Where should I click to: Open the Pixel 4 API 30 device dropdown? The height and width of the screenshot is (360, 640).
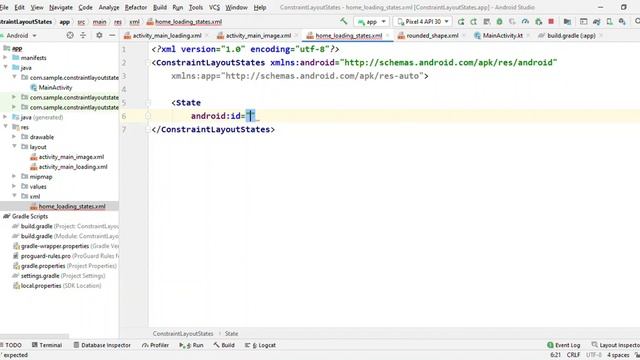click(x=423, y=22)
